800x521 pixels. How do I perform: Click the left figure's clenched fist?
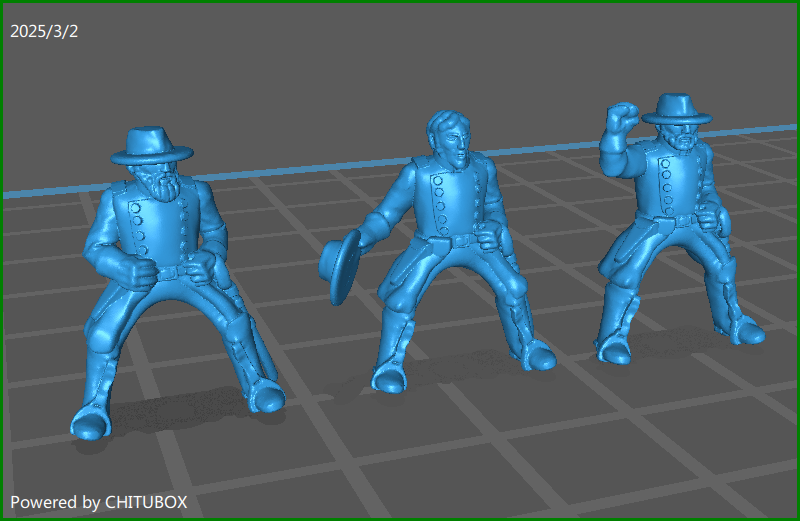(140, 270)
